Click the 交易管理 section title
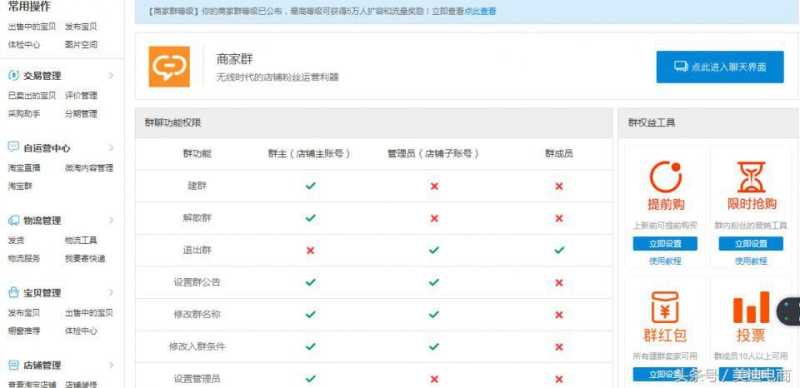This screenshot has height=388, width=800. tap(42, 76)
